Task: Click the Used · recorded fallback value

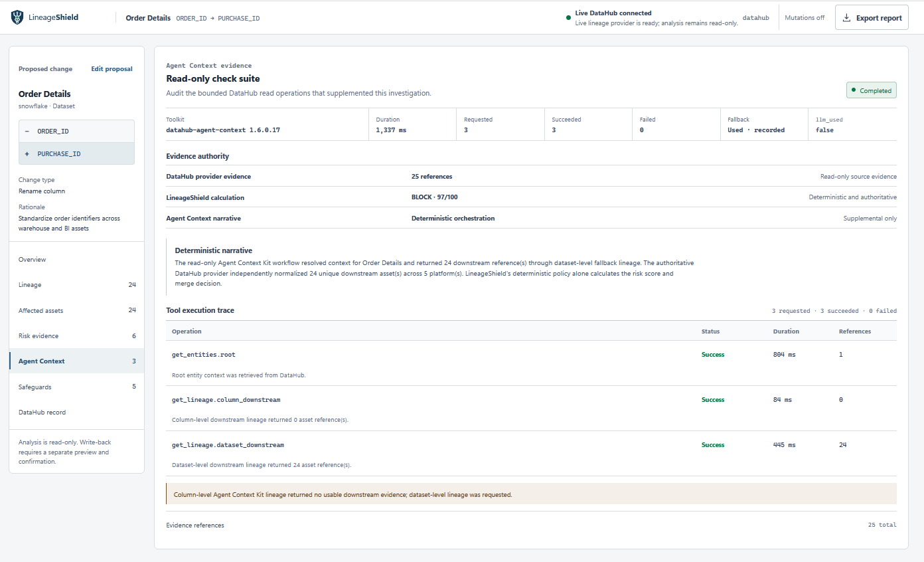Action: pyautogui.click(x=756, y=130)
